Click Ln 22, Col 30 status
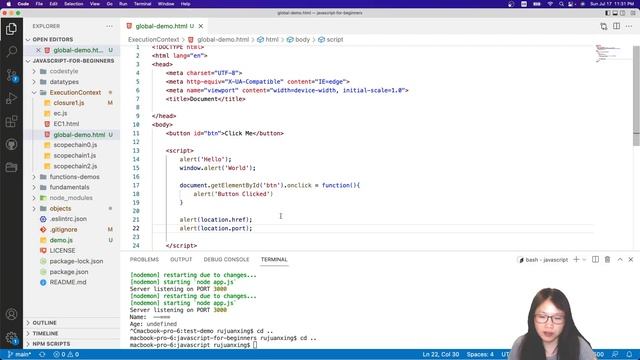 pyautogui.click(x=440, y=354)
